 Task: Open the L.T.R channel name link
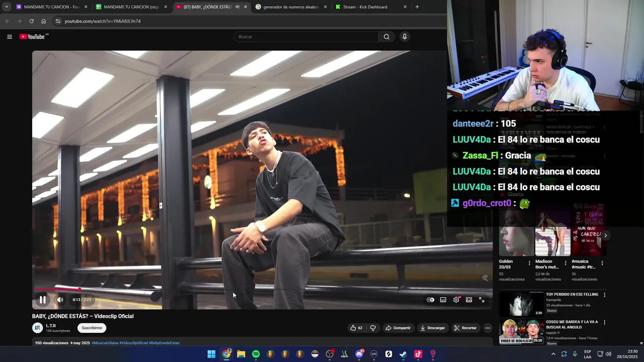51,326
